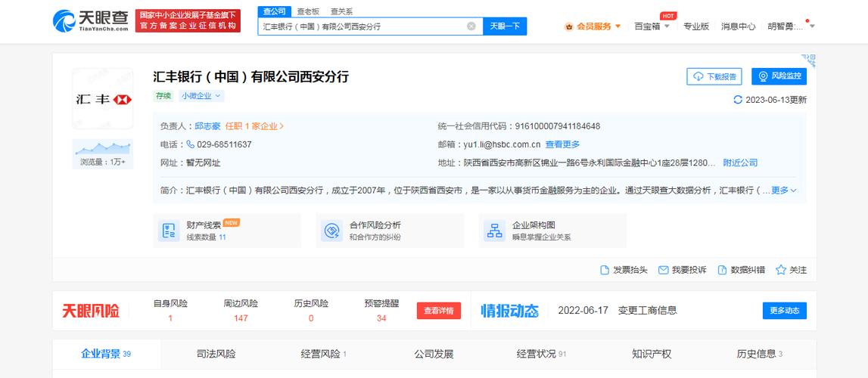Click the 情报动态 logo
Viewport: 868px width, 378px height.
[x=509, y=311]
